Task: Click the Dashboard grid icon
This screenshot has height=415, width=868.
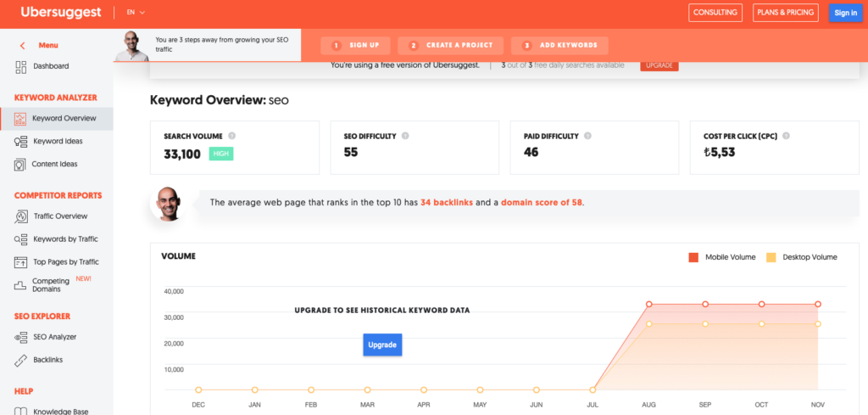Action: click(x=21, y=67)
